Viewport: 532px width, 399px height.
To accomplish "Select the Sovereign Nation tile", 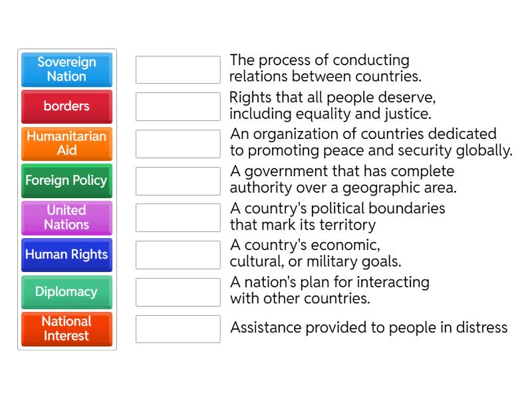I will 66,70.
